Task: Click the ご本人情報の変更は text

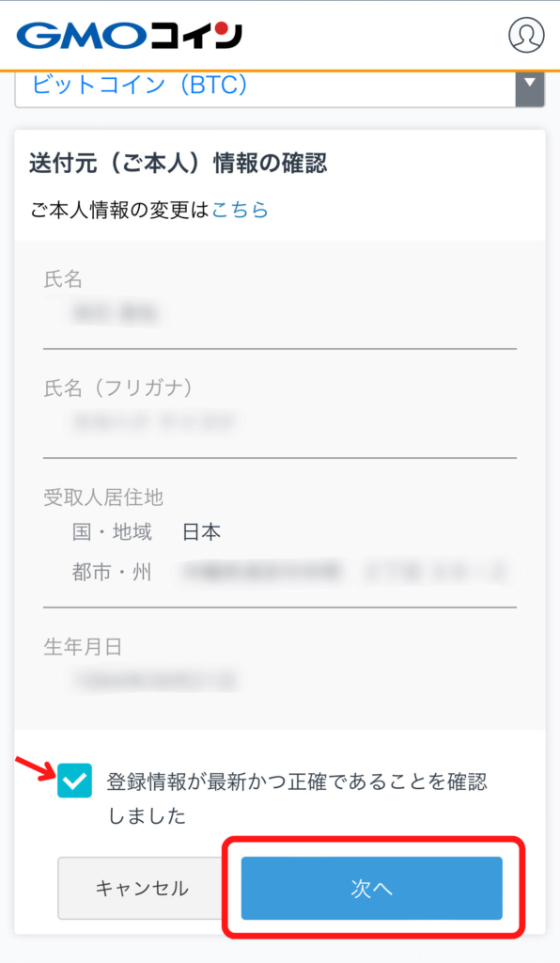Action: [120, 210]
